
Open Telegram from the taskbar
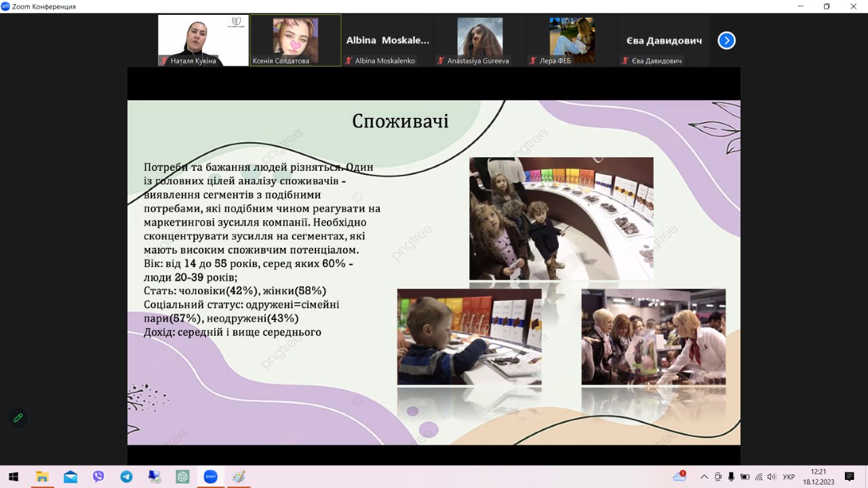tap(126, 476)
